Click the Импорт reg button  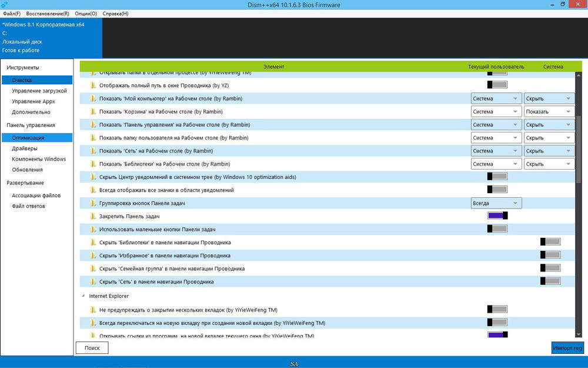click(567, 348)
